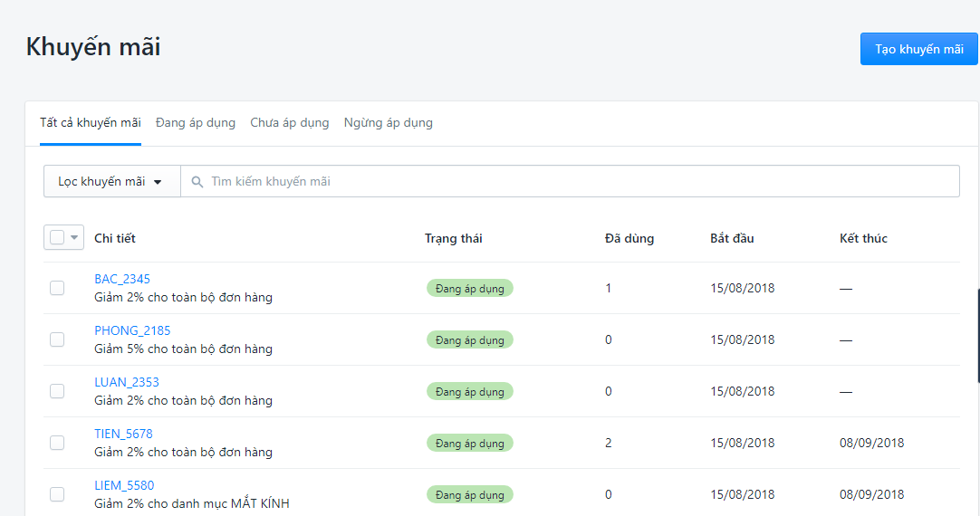Image resolution: width=980 pixels, height=516 pixels.
Task: Open the Chưa áp dụng tab
Action: (x=290, y=123)
